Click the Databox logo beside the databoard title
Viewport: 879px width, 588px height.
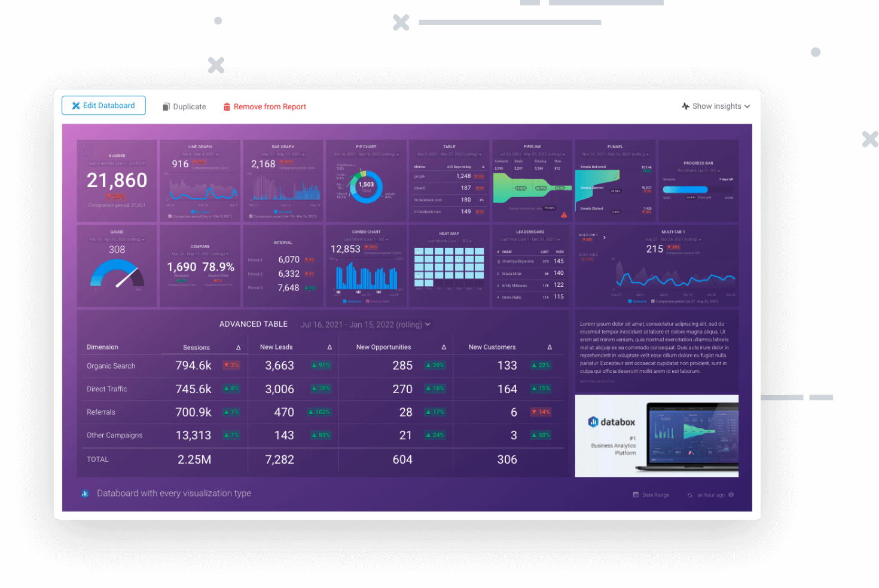pos(84,494)
